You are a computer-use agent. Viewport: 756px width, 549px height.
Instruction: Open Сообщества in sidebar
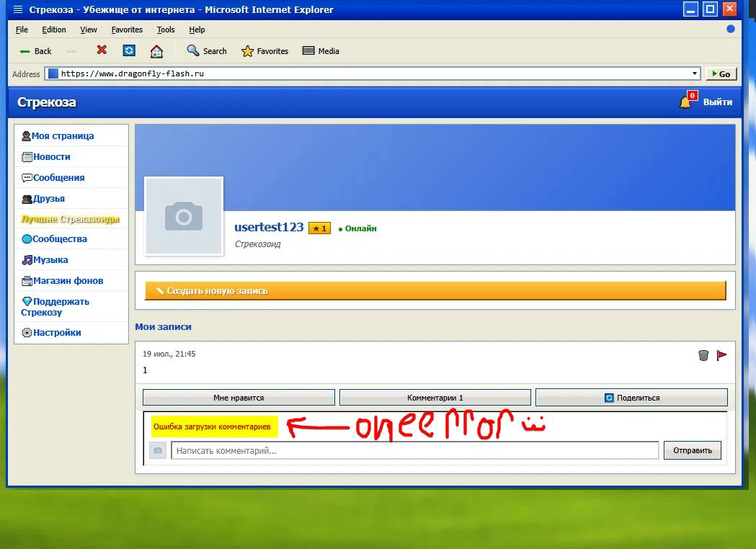[55, 239]
